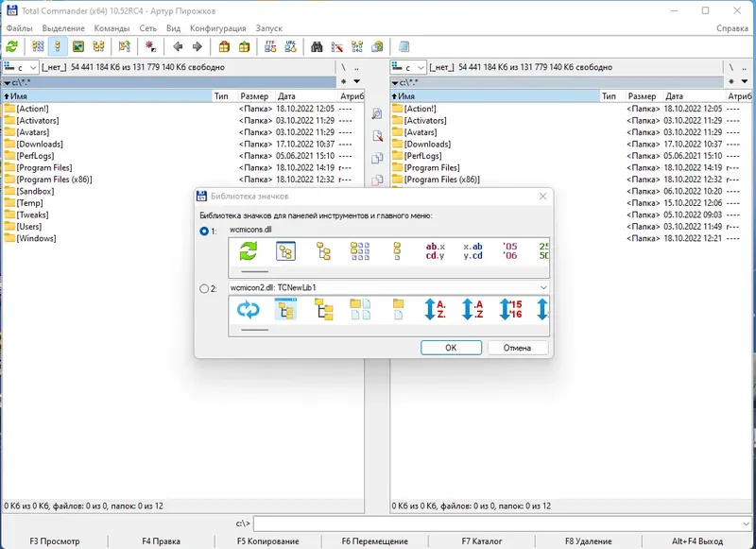
Task: Open synchronize directories toolbar icon
Action: click(357, 46)
